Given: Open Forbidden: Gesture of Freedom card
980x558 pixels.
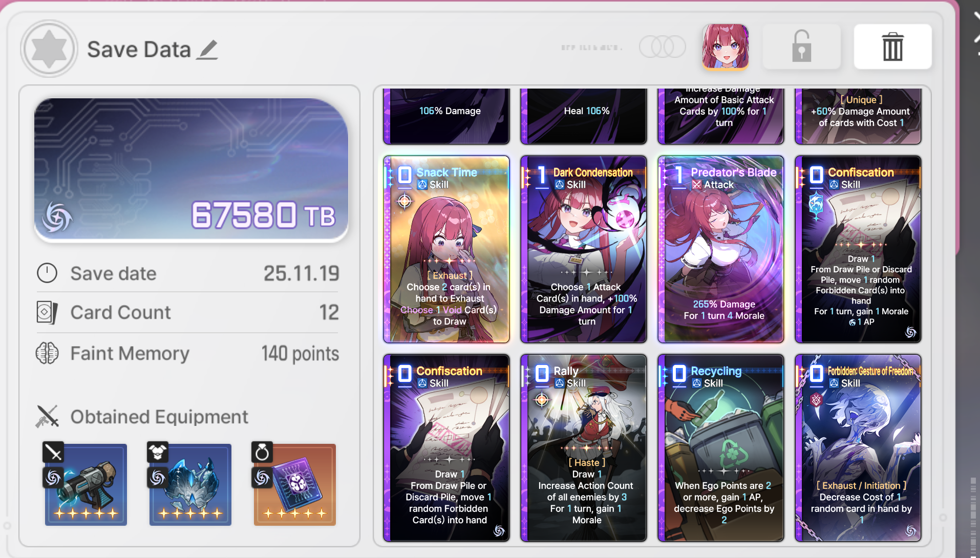Looking at the screenshot, I should (858, 448).
